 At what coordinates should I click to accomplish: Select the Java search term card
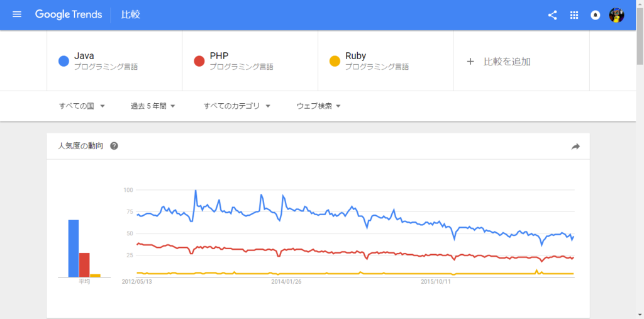click(x=114, y=61)
